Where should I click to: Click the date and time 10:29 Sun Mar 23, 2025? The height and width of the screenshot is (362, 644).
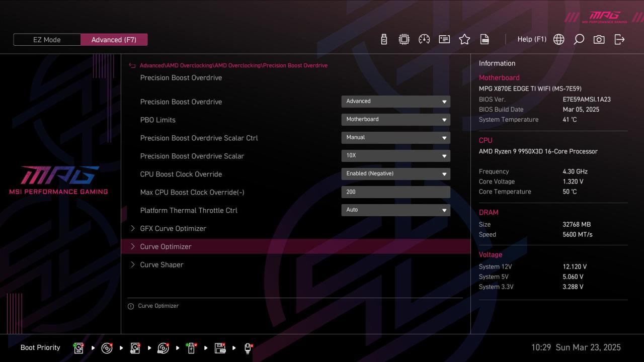pos(576,347)
